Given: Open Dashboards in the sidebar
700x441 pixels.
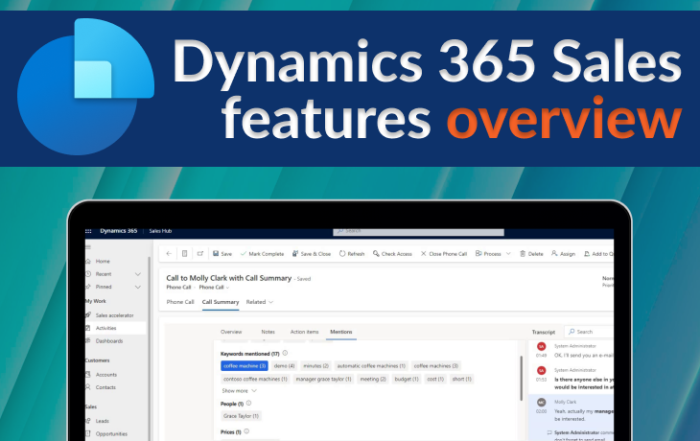Looking at the screenshot, I should (x=109, y=341).
